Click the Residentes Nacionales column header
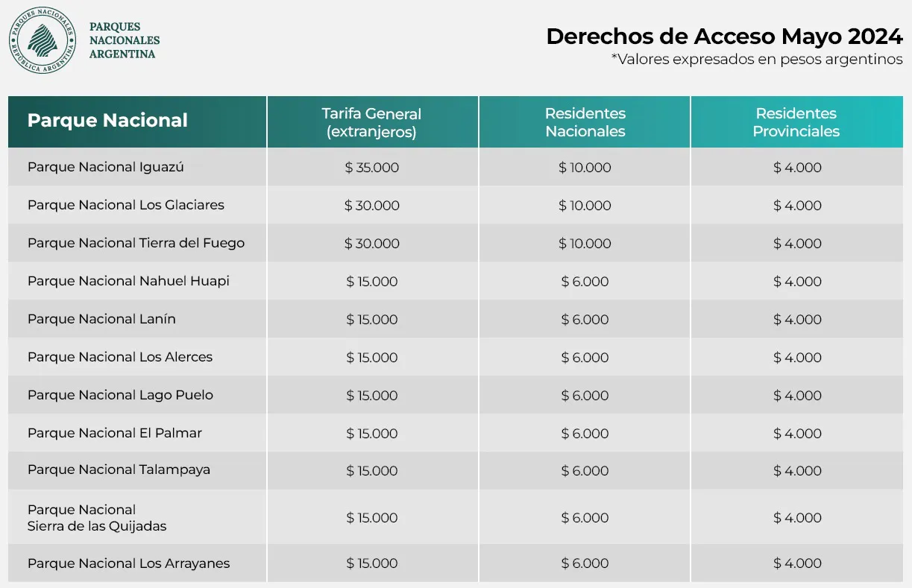 [x=585, y=122]
